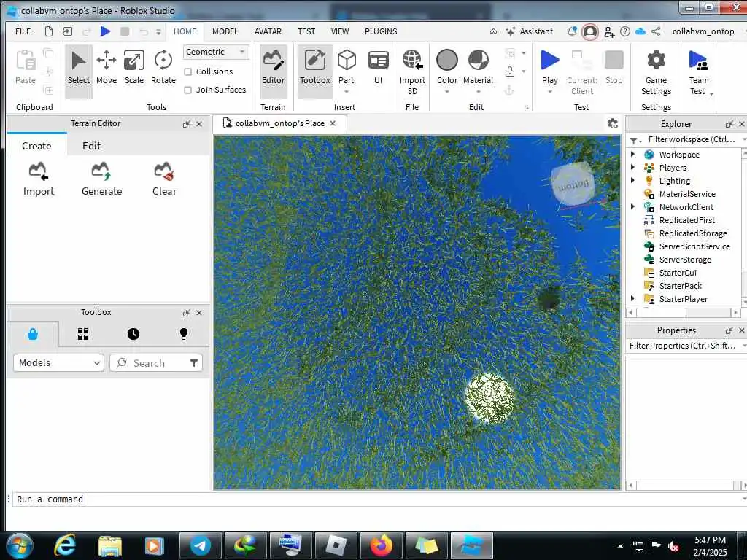Expand the Players node
This screenshot has height=560, width=747.
tap(632, 167)
